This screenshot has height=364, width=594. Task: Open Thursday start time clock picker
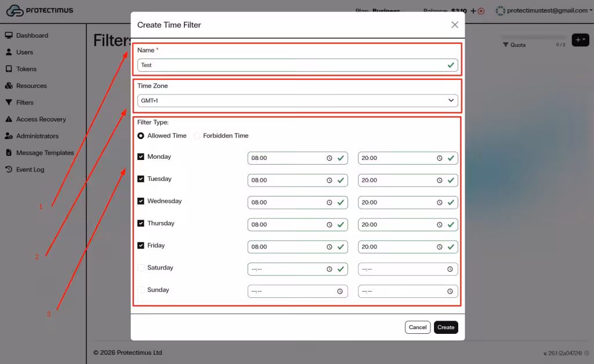click(x=329, y=225)
